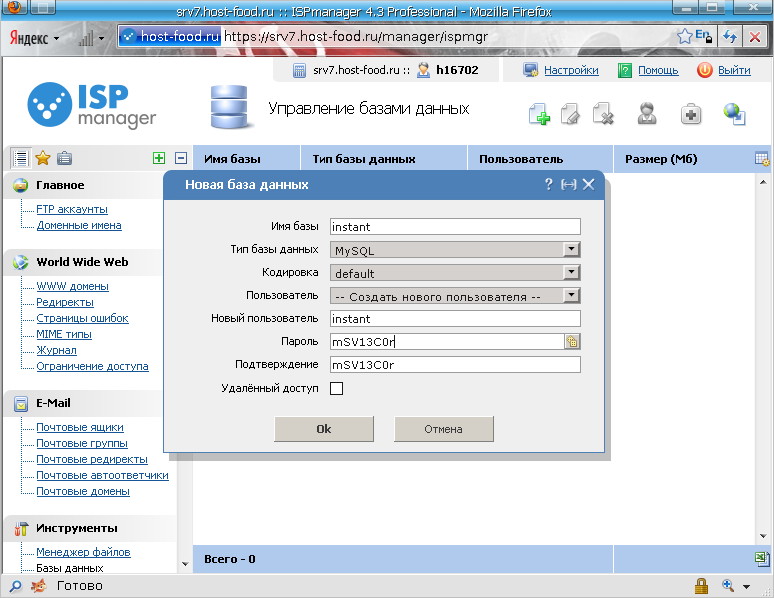Open the Кодировка dropdown
The image size is (774, 598).
571,272
